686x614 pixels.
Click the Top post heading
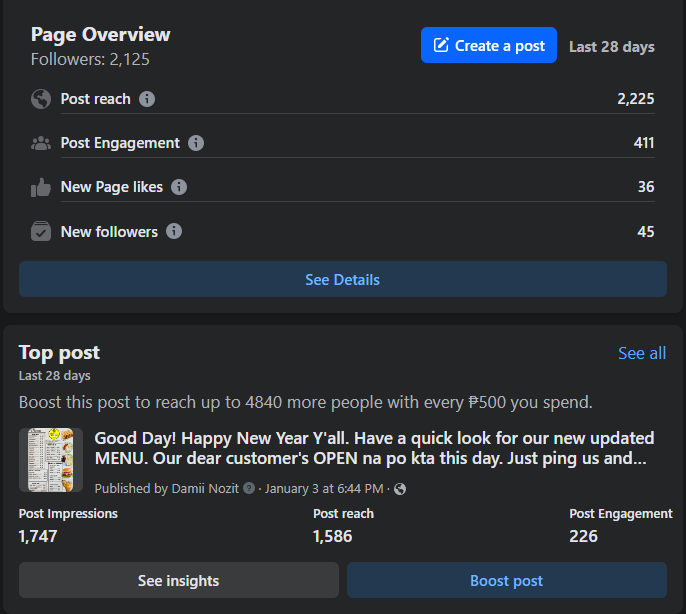(x=59, y=353)
